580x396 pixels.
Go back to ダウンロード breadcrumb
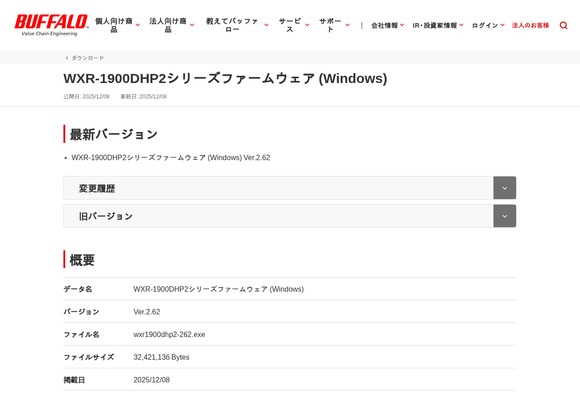pos(85,58)
